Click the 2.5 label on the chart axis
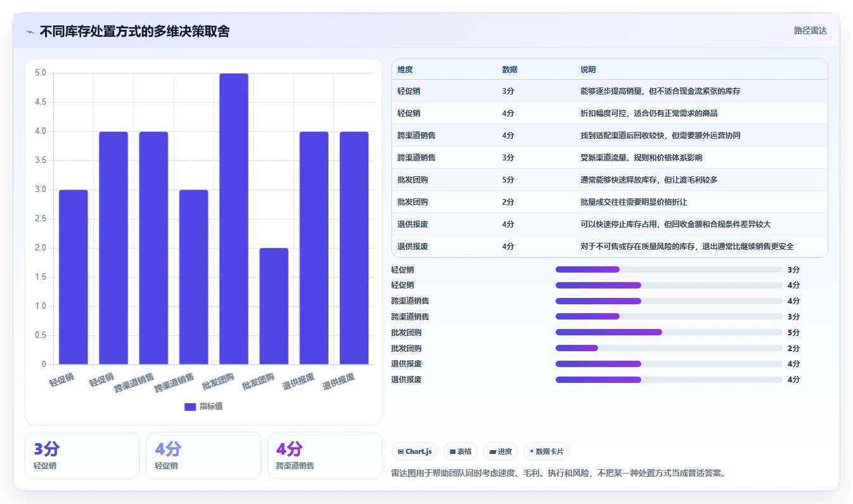This screenshot has height=504, width=853. point(41,219)
